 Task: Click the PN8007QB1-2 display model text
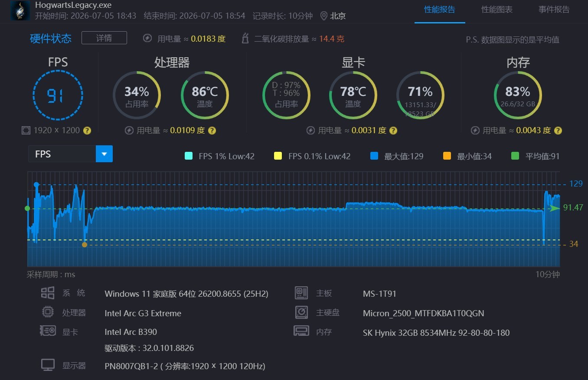pyautogui.click(x=185, y=366)
